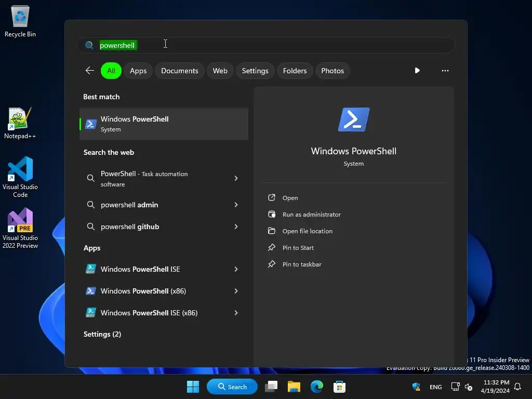
Task: Click search icon beside powershell admin
Action: [x=90, y=205]
